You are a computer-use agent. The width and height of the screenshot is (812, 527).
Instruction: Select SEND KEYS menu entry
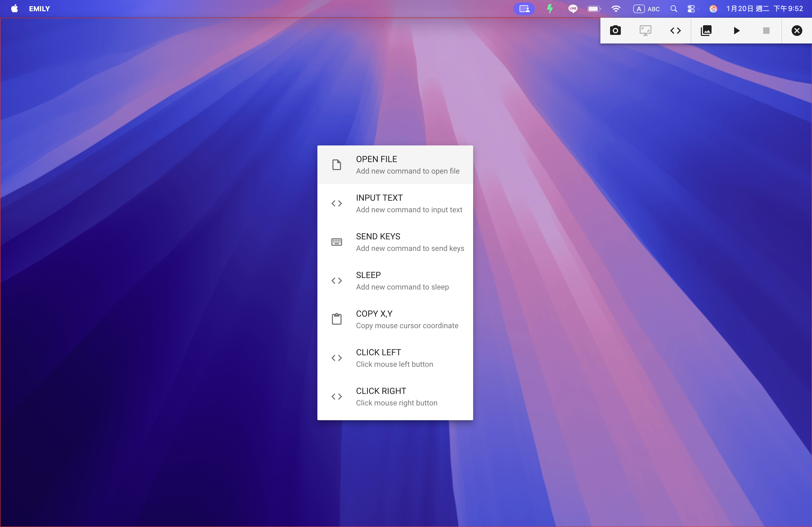pyautogui.click(x=395, y=242)
